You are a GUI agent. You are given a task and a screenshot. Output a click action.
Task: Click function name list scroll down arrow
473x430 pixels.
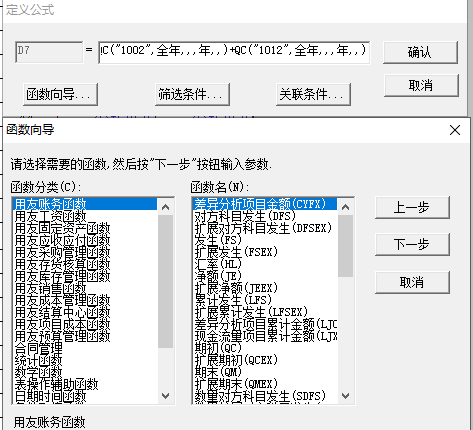tap(345, 396)
